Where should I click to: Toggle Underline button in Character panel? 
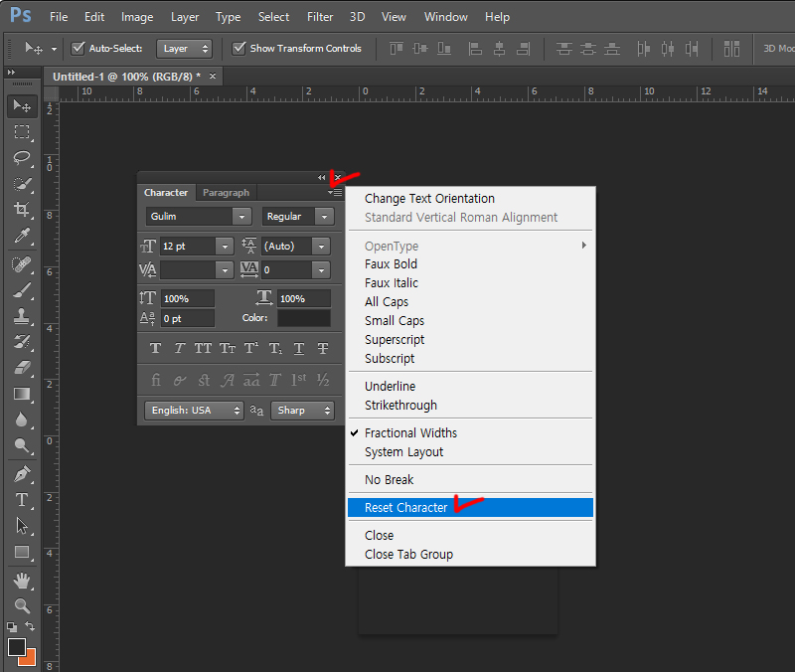click(x=299, y=348)
